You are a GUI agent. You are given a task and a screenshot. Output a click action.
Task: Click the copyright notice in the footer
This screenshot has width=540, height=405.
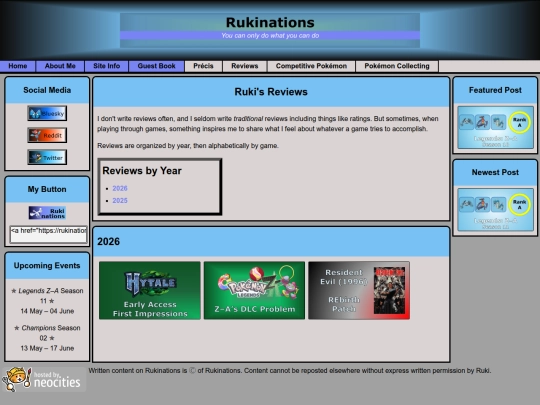coord(290,371)
